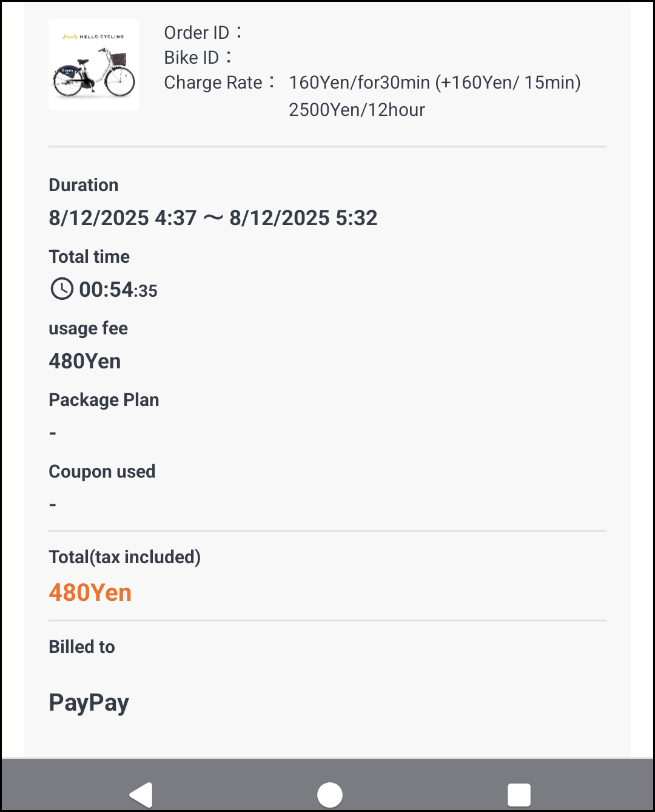Tap the Android back navigation button

tap(142, 794)
